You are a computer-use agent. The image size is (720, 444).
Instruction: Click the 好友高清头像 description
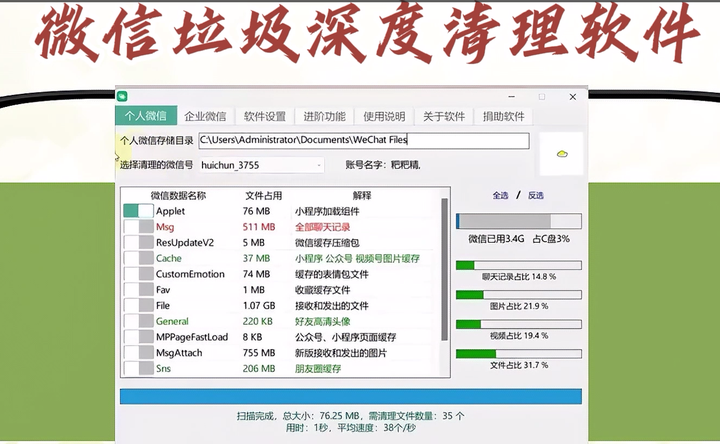[322, 321]
